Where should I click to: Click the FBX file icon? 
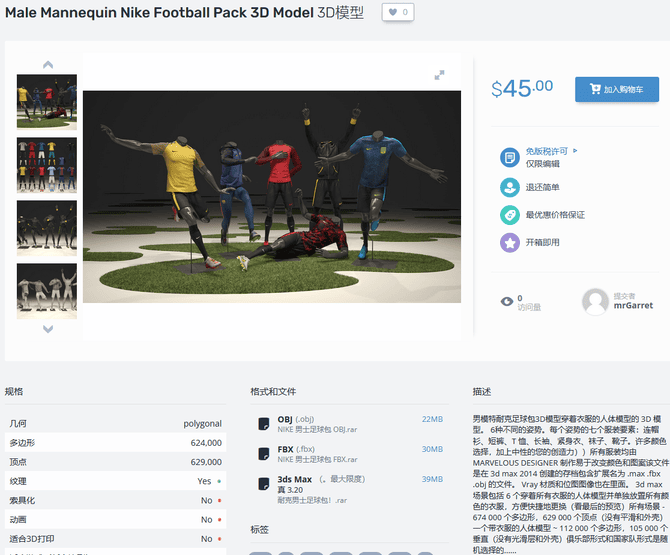(264, 453)
